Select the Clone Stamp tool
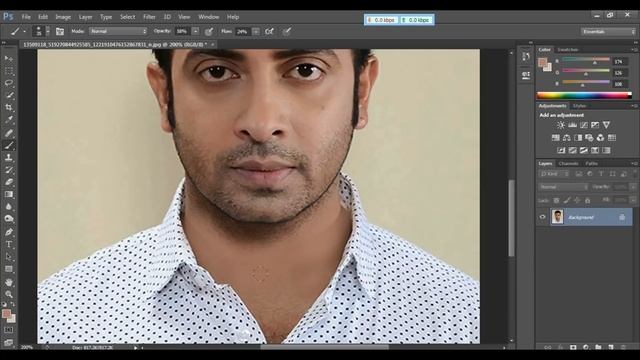Screen dimensions: 640x360 (9, 158)
